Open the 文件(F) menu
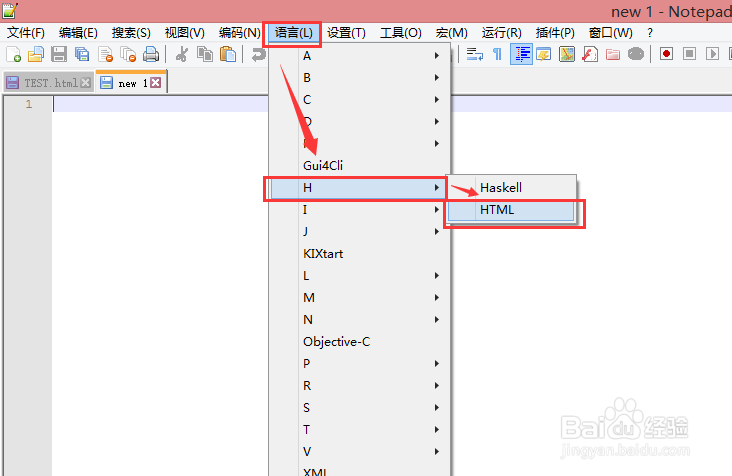The image size is (732, 476). (26, 33)
